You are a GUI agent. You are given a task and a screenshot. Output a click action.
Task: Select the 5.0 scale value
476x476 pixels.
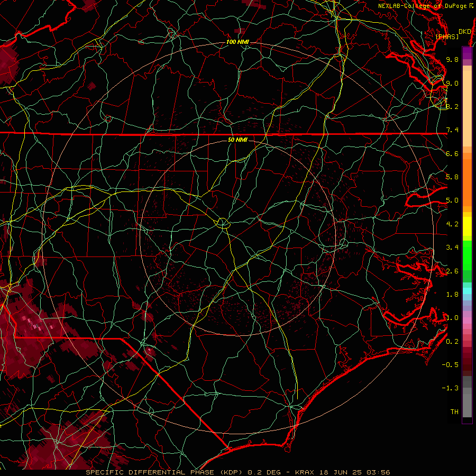[452, 200]
